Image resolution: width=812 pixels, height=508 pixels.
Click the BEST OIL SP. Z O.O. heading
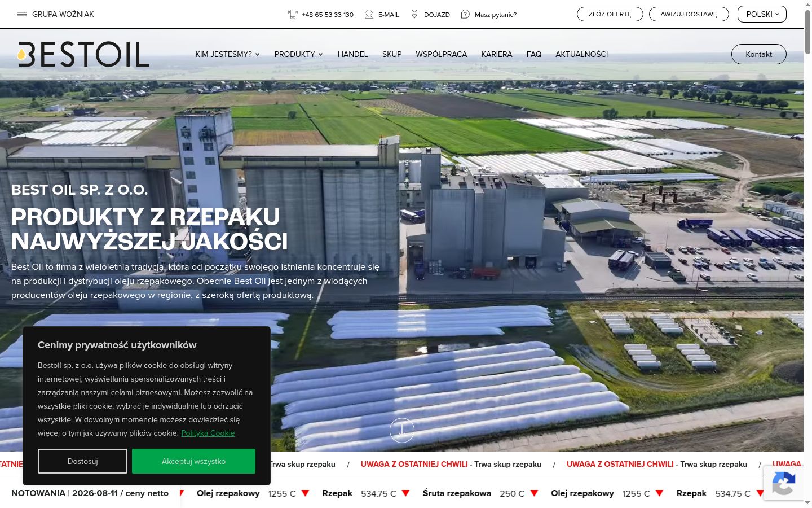coord(80,190)
